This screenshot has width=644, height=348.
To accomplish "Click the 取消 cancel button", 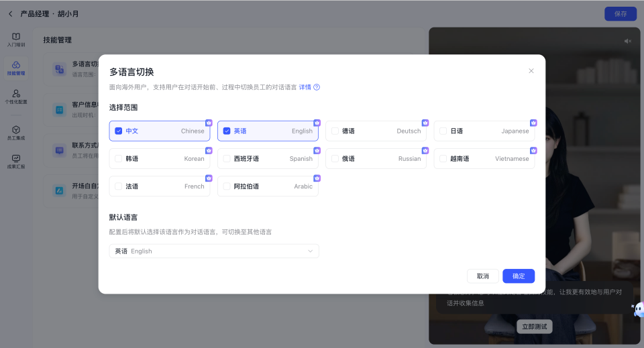I will point(483,276).
